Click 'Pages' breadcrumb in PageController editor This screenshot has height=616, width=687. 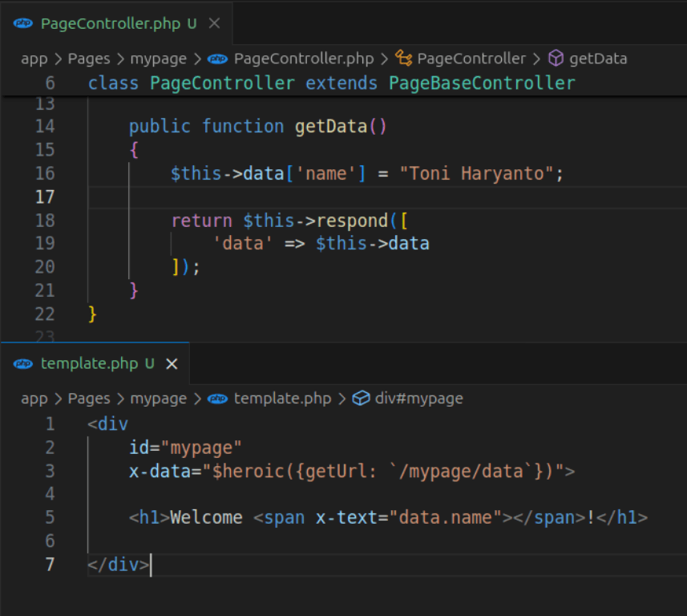coord(89,59)
